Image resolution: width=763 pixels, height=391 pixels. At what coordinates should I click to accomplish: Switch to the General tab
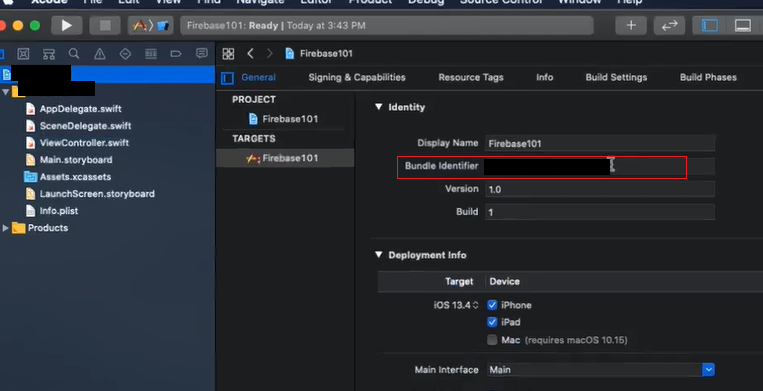coord(258,77)
